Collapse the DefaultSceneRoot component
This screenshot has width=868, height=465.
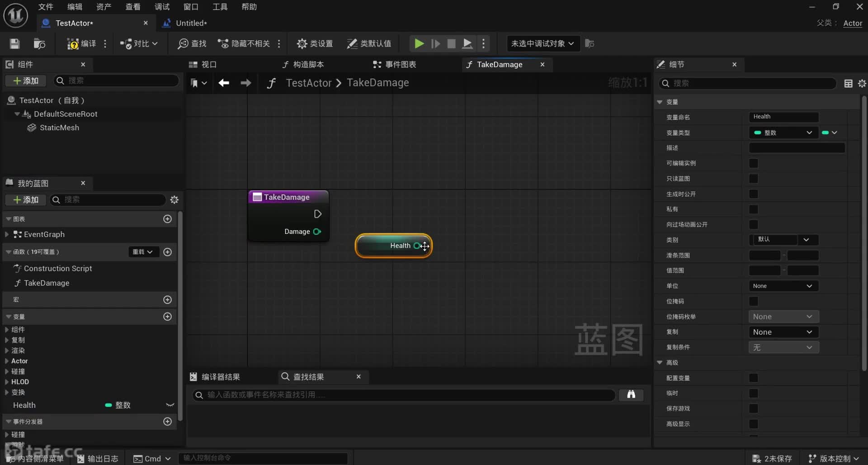[17, 114]
